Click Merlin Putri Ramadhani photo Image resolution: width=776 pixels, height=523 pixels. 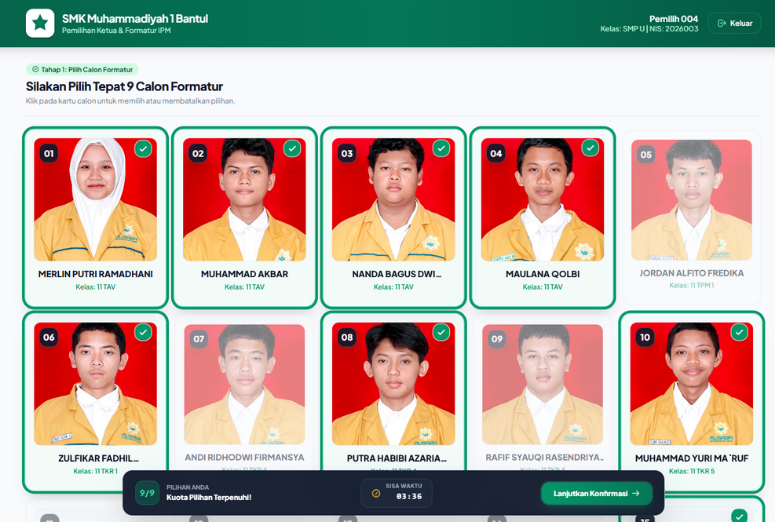[x=96, y=199]
